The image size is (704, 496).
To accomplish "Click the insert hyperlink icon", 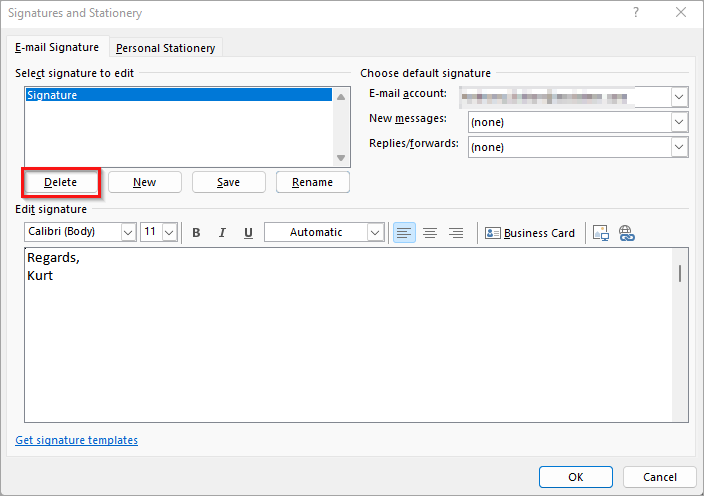I will click(x=627, y=233).
